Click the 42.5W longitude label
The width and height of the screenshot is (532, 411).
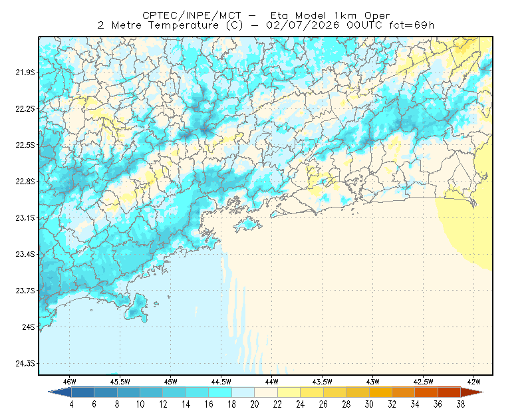423,382
